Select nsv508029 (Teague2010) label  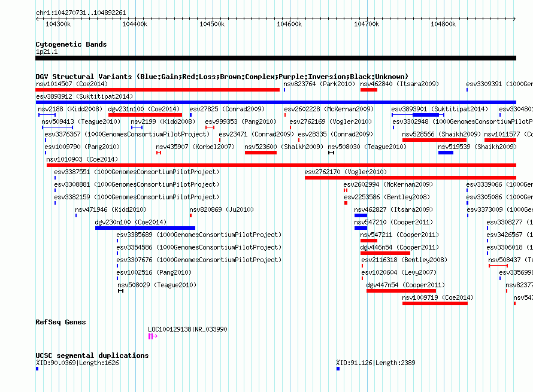[157, 285]
